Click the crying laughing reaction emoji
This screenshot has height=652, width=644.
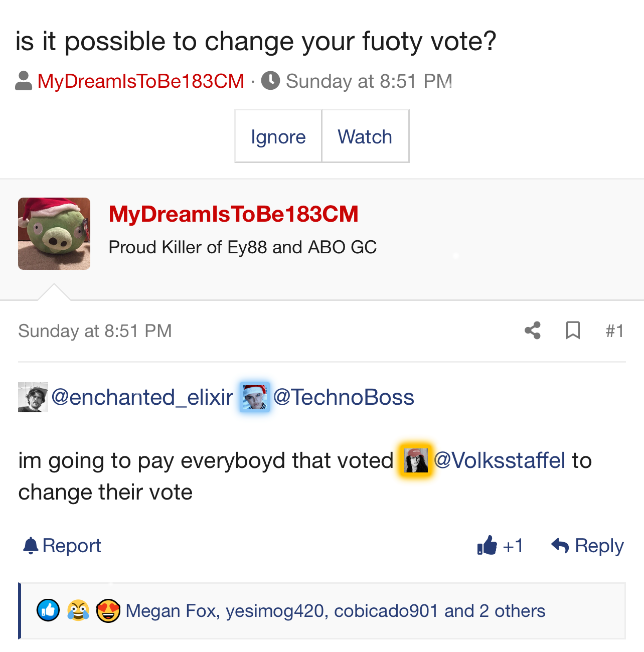[x=78, y=610]
